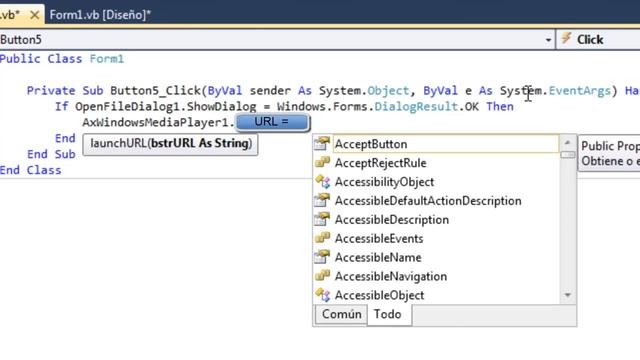Click 'DialogResult' in the If statement
The height and width of the screenshot is (360, 640).
[416, 107]
